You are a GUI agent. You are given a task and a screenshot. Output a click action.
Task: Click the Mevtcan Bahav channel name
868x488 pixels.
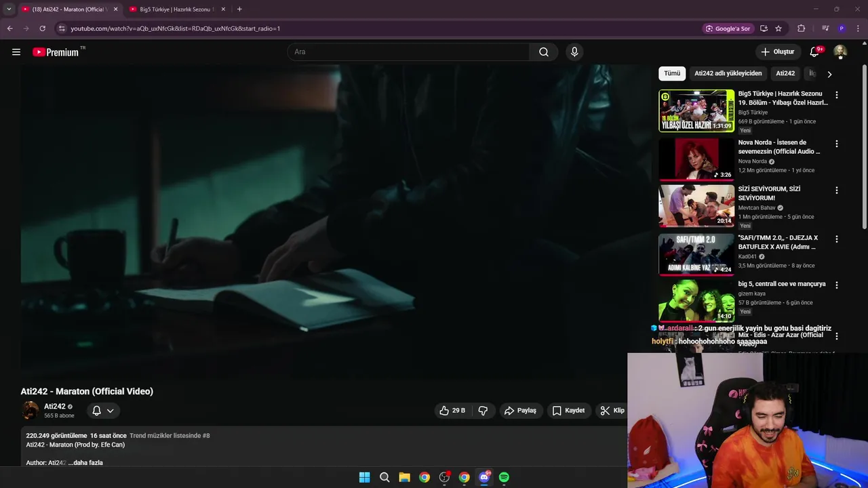coord(757,208)
